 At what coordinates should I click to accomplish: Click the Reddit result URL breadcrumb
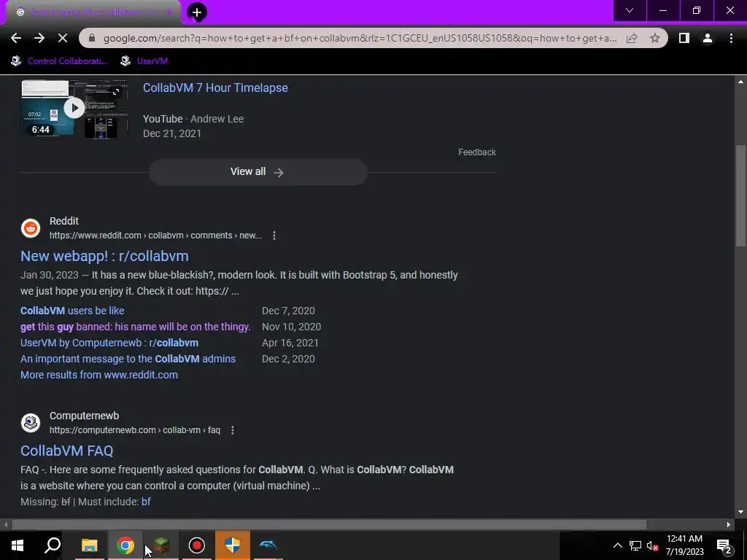pos(155,236)
